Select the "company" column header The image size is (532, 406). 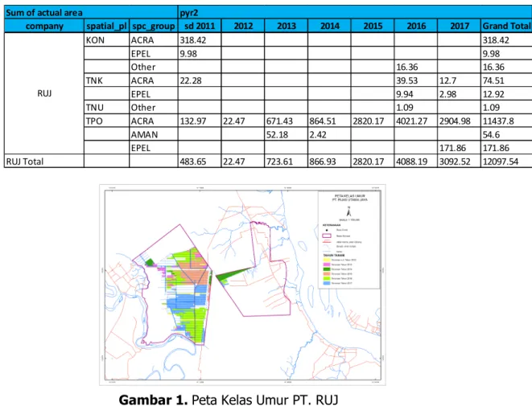click(44, 26)
